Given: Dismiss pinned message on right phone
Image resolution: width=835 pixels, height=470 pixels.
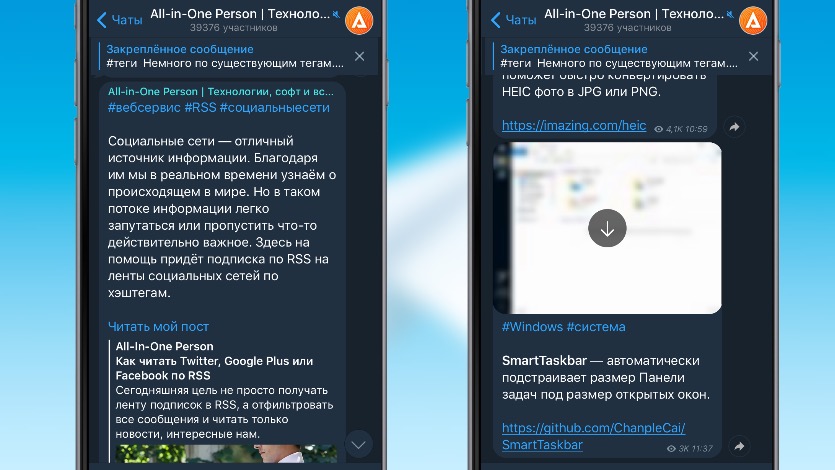Looking at the screenshot, I should point(753,56).
